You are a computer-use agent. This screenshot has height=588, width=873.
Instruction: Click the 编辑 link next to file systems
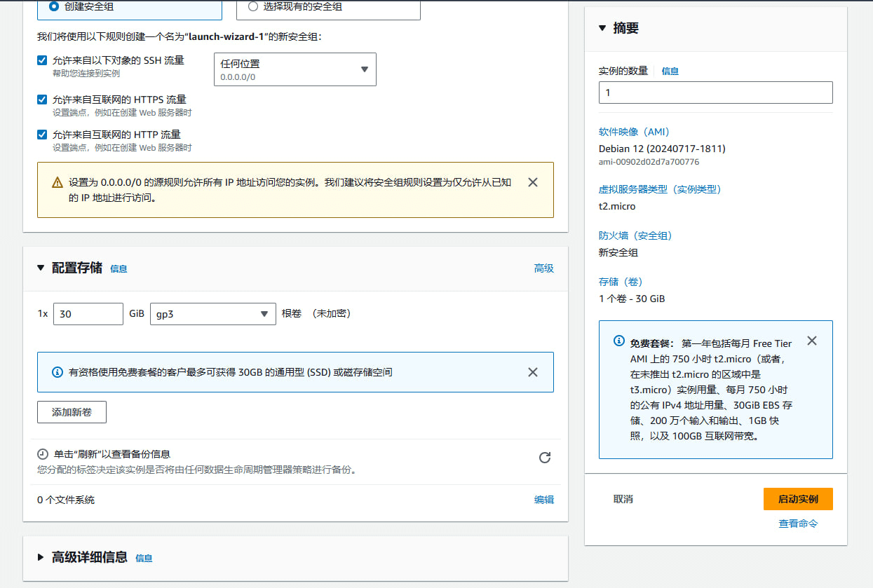pyautogui.click(x=544, y=499)
